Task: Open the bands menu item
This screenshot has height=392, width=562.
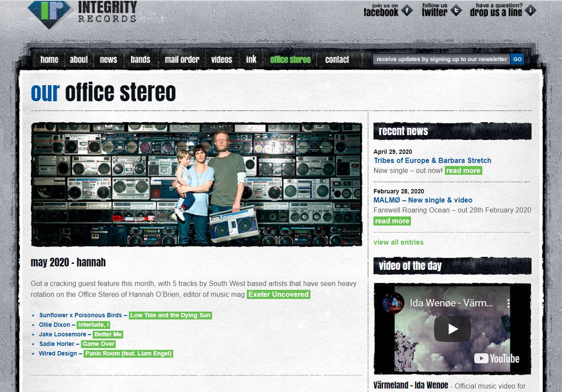Action: coord(140,59)
